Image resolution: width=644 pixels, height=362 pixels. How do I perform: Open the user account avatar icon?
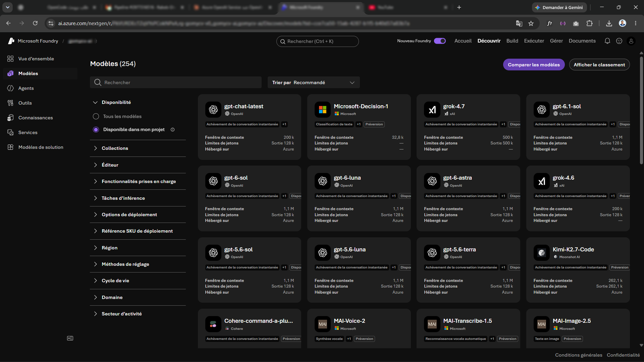click(631, 41)
